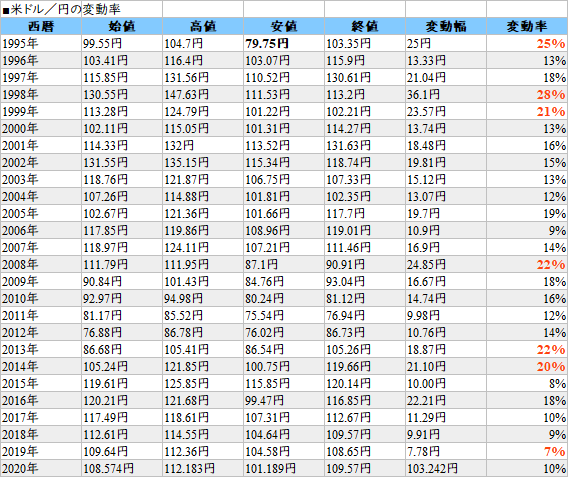The height and width of the screenshot is (477, 568).
Task: Click the 124.11円 high value
Action: 187,248
